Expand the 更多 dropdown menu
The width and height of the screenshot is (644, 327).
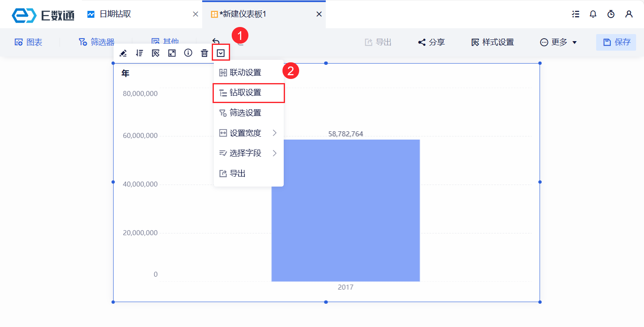[558, 42]
